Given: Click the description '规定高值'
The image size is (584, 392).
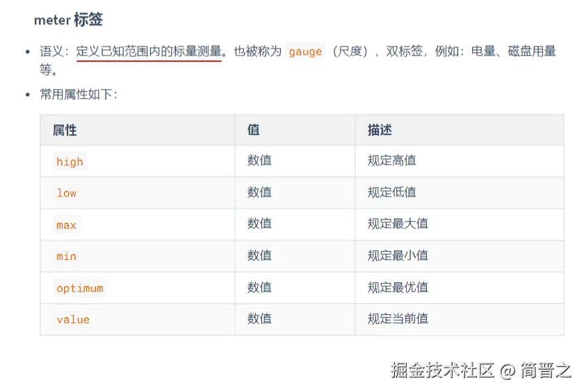Looking at the screenshot, I should pyautogui.click(x=392, y=161).
